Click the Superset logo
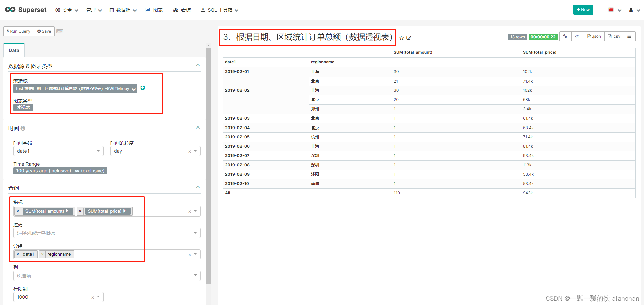 click(26, 10)
